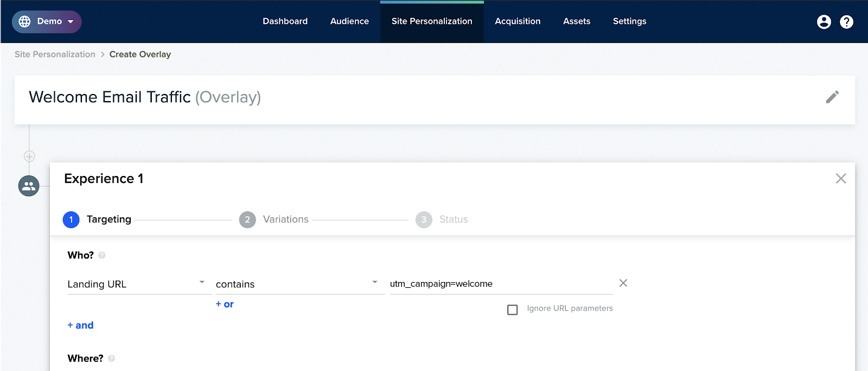Close the Experience 1 panel
This screenshot has width=868, height=371.
(x=841, y=179)
